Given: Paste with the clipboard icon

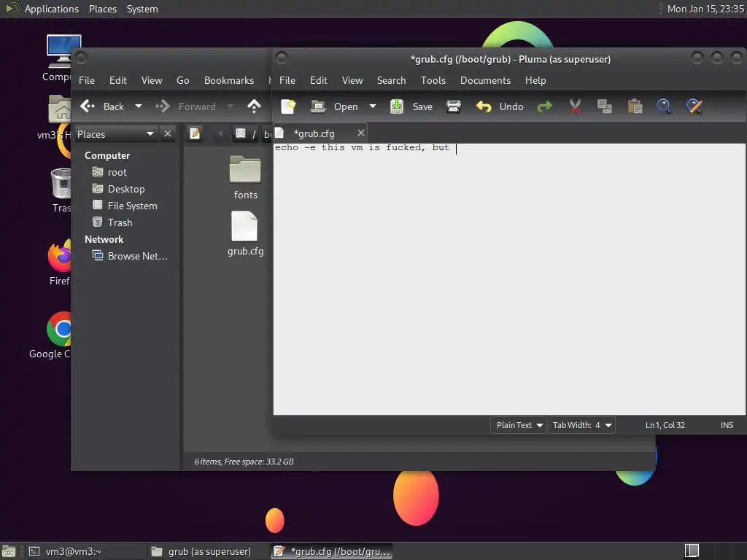Looking at the screenshot, I should tap(635, 106).
